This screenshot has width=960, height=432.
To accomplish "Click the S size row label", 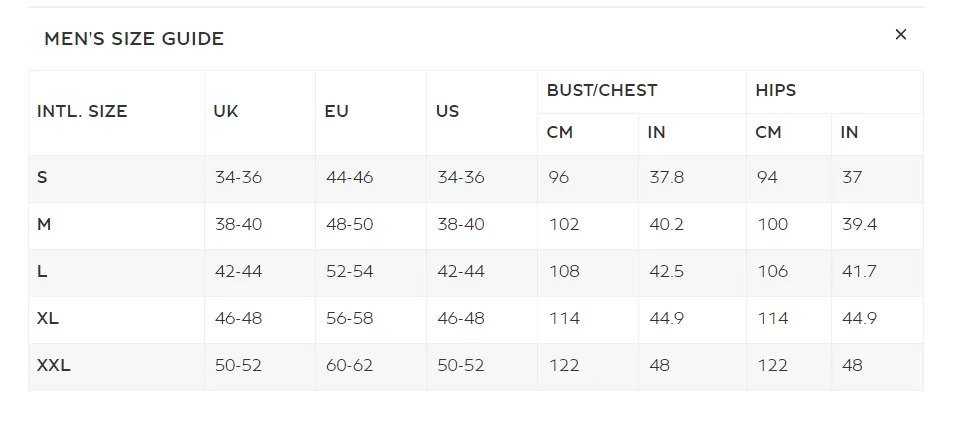I will (42, 177).
